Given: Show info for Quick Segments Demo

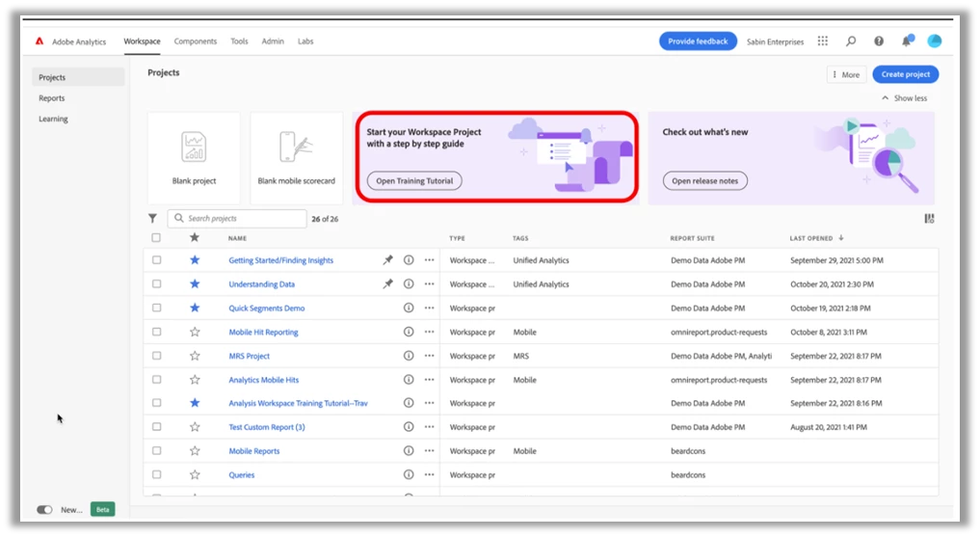Looking at the screenshot, I should (409, 308).
